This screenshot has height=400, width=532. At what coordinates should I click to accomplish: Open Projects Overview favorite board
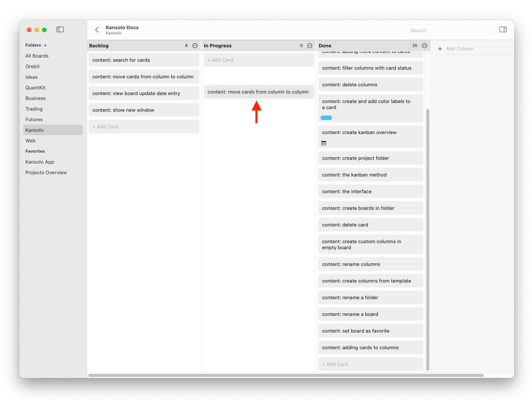(53, 172)
